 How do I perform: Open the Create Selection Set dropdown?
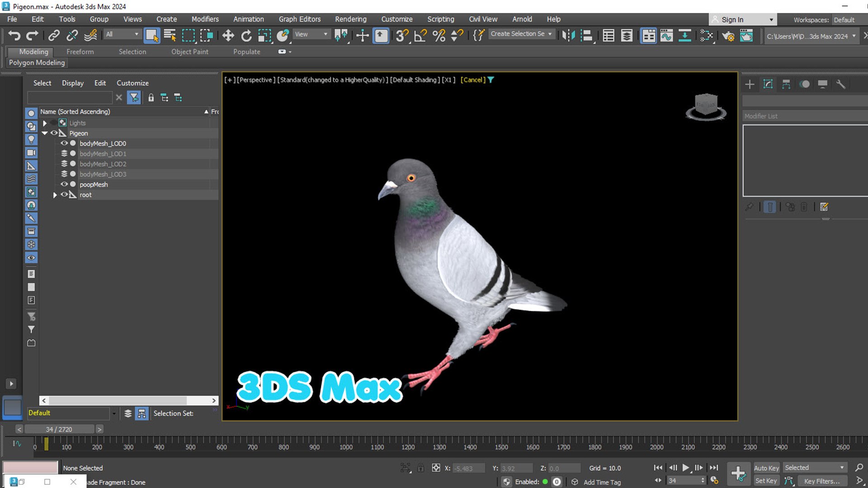point(521,34)
